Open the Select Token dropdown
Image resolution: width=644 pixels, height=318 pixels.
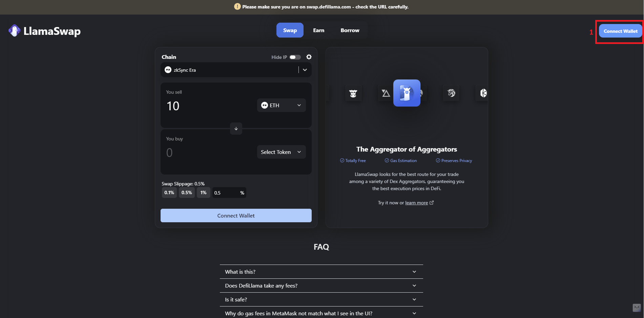(x=281, y=152)
